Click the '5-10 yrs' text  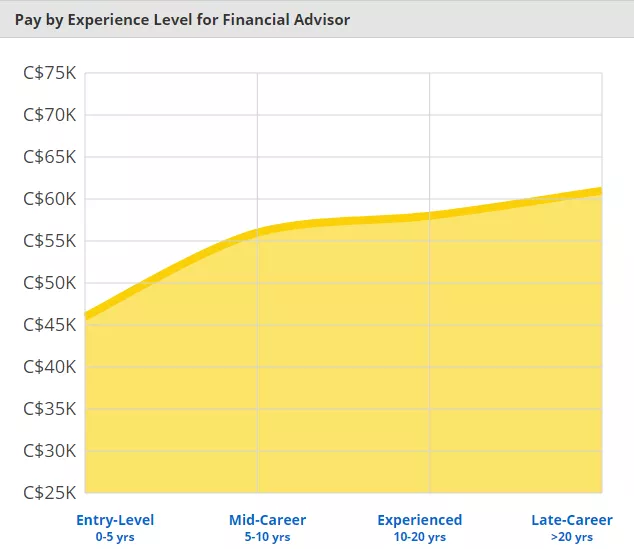pyautogui.click(x=267, y=537)
